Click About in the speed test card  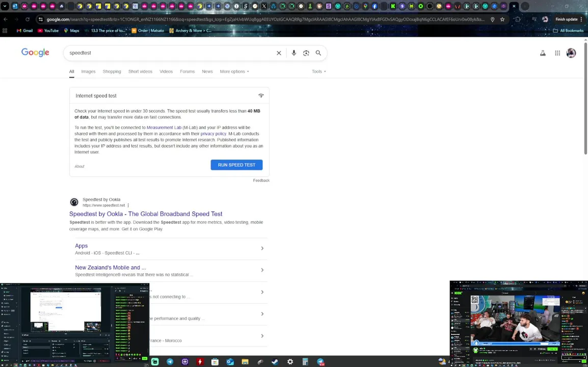tap(79, 166)
